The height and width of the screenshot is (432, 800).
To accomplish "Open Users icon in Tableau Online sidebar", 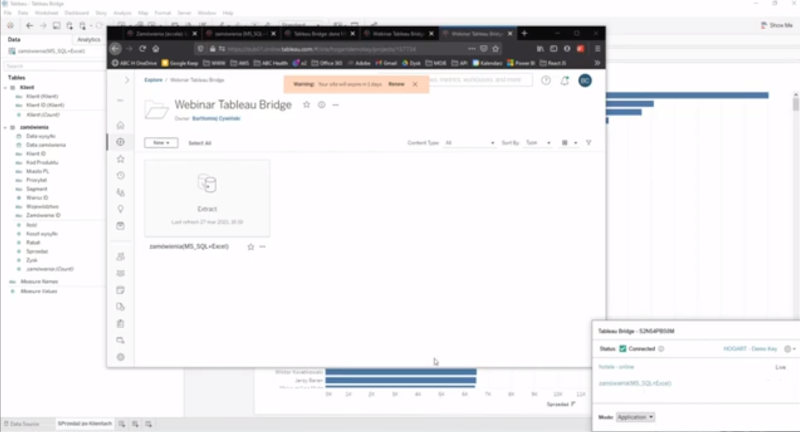I will coord(120,257).
